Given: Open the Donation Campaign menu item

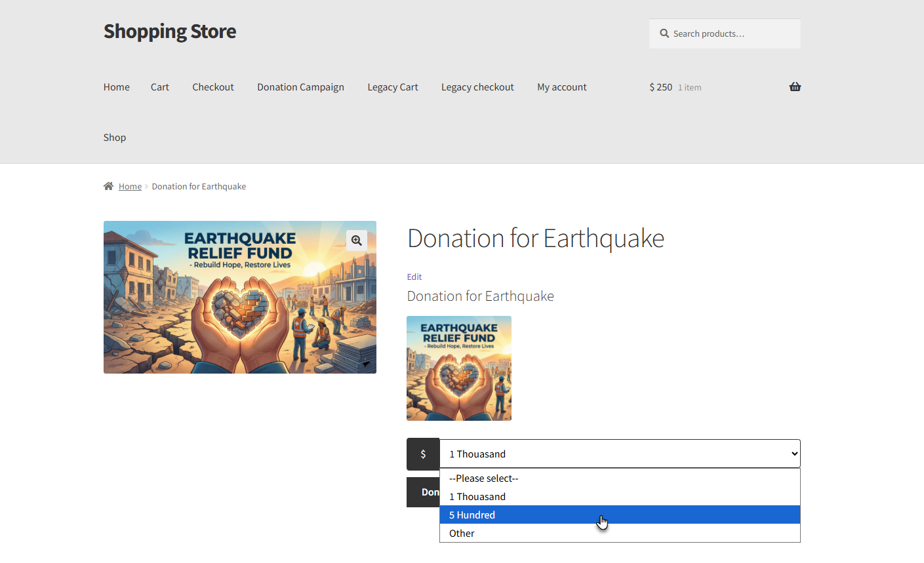Looking at the screenshot, I should [300, 87].
